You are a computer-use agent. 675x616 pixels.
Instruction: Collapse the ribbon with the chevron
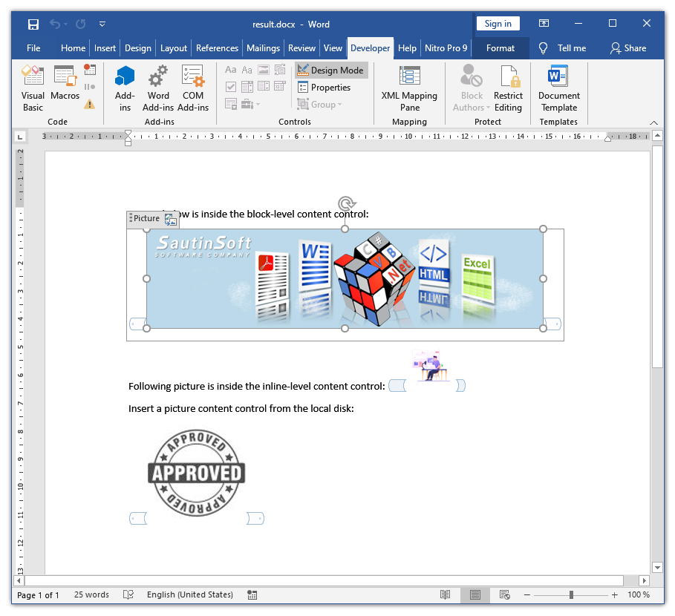[654, 122]
